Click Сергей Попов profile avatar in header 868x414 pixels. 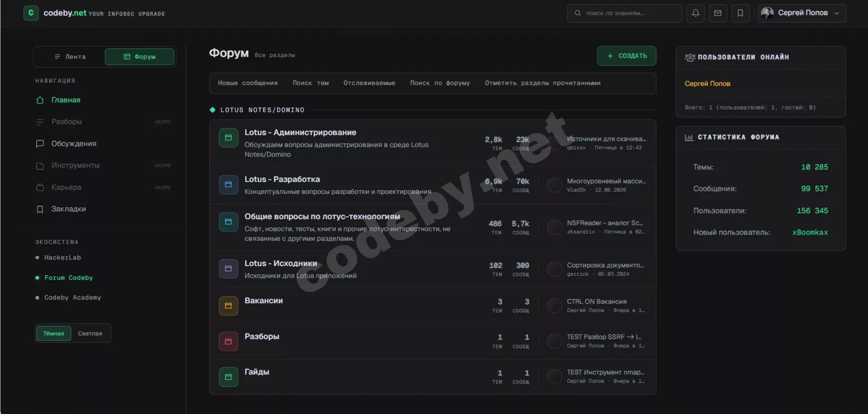pyautogui.click(x=767, y=13)
